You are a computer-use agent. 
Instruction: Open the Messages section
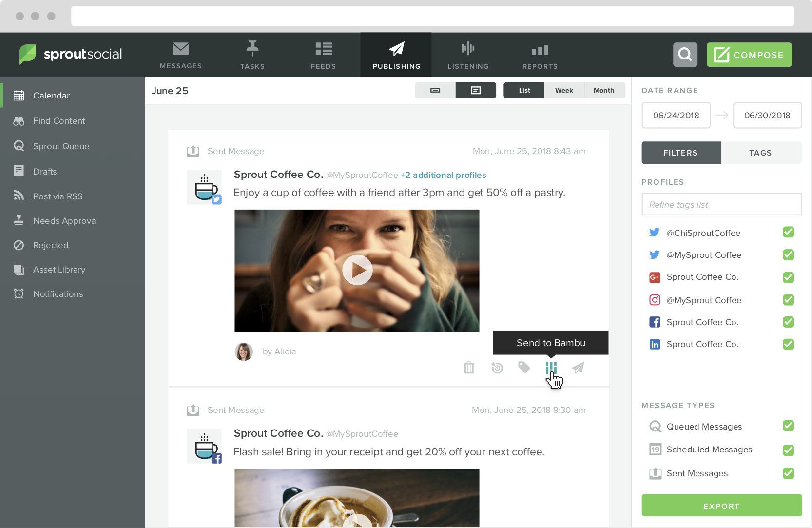click(x=181, y=55)
